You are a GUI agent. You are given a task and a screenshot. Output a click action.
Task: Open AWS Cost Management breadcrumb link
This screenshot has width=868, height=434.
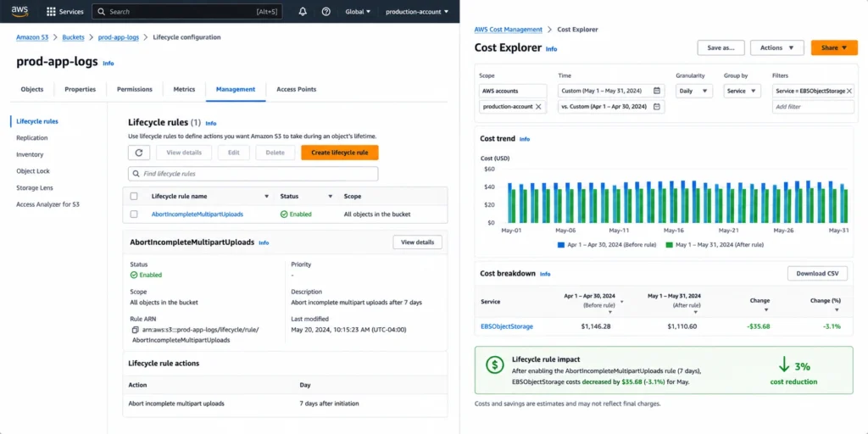click(x=509, y=30)
